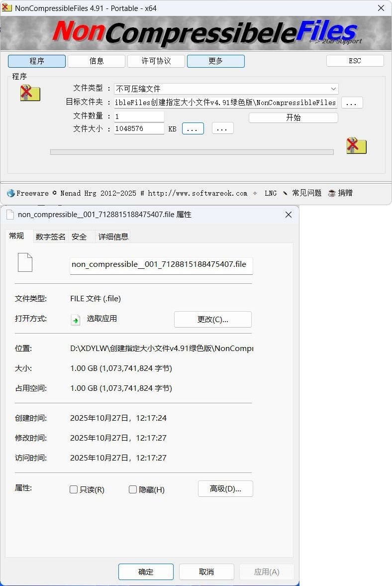
Task: Click the zipper folder icon under 开始
Action: 356,145
